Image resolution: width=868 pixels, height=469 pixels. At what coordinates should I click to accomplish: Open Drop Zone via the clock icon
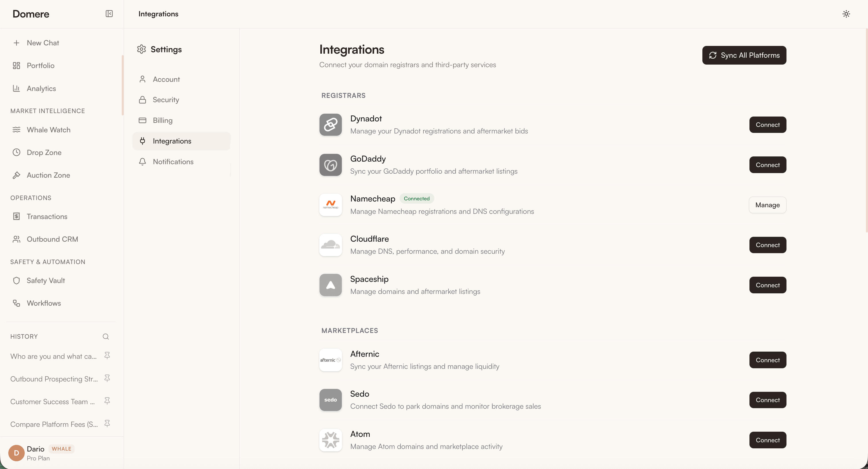click(x=17, y=152)
